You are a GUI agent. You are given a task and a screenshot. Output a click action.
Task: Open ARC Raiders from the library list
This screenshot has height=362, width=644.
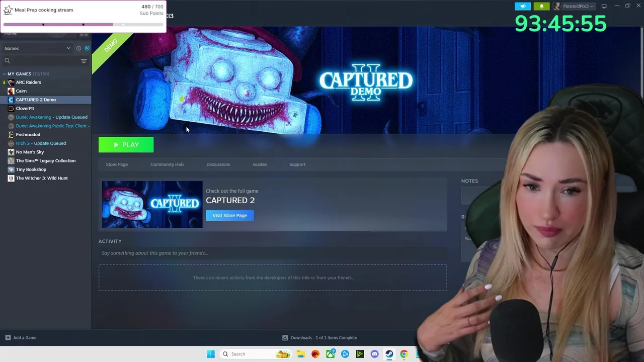point(28,82)
